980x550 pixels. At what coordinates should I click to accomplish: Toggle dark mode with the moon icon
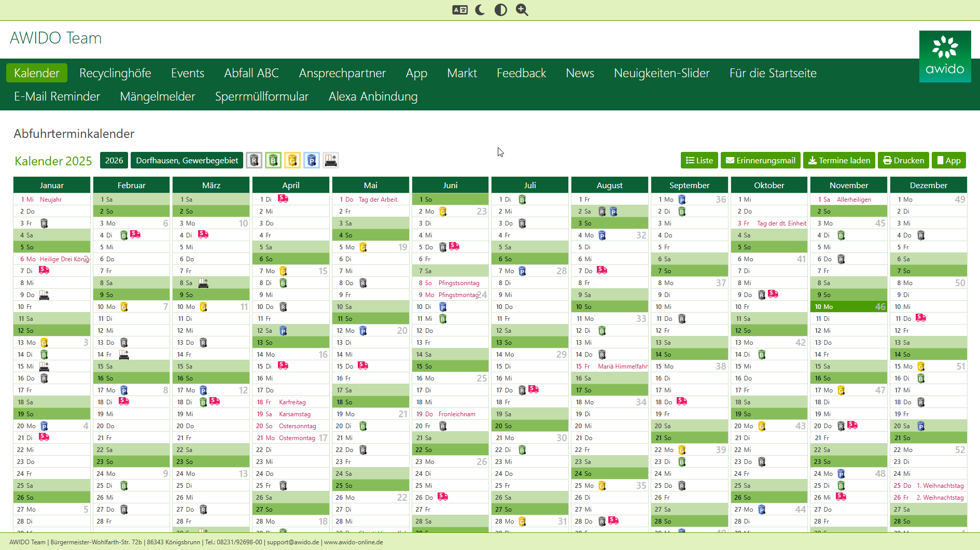pyautogui.click(x=480, y=10)
